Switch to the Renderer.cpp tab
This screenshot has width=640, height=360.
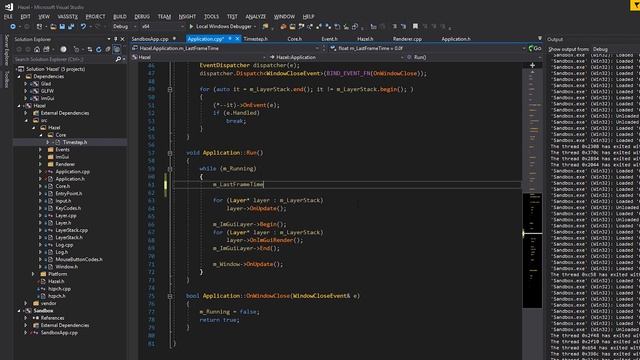tap(407, 39)
